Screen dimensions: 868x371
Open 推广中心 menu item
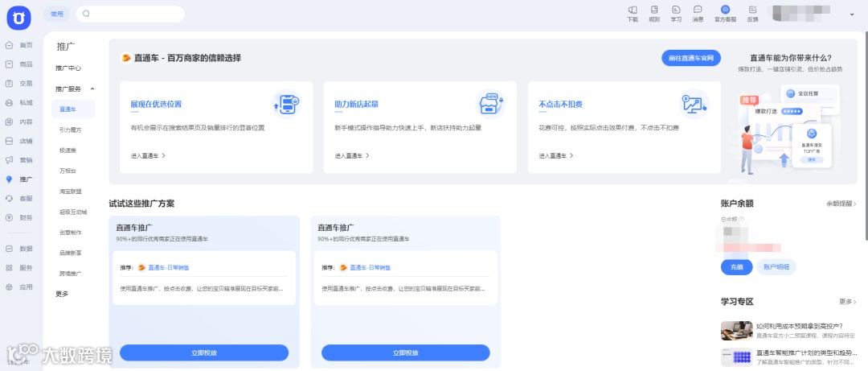click(68, 68)
